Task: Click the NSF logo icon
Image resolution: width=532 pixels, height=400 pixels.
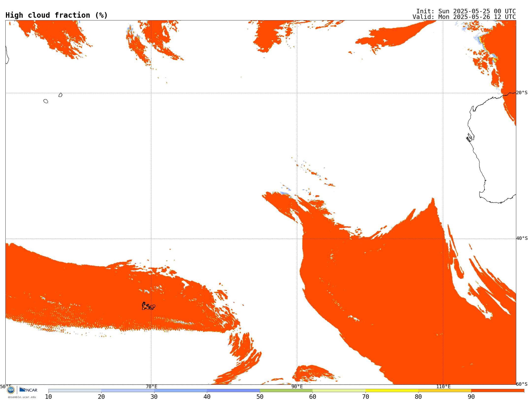Action: point(11,390)
